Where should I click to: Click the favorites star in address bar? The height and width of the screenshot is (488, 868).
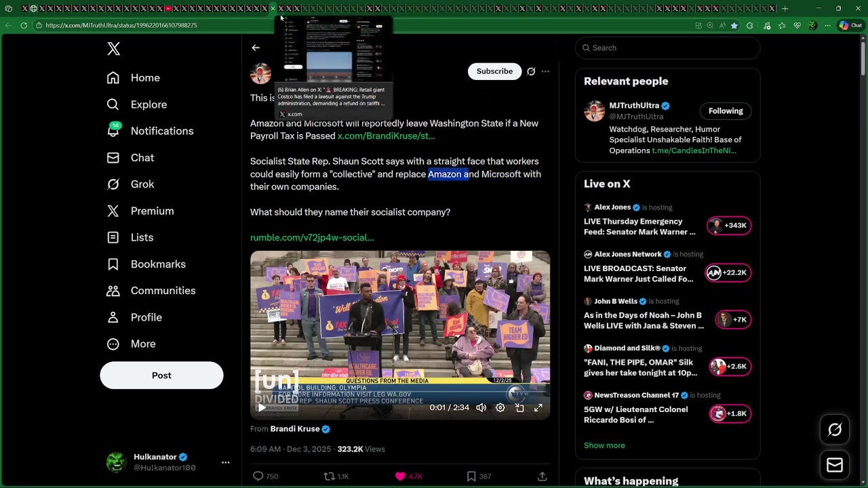pyautogui.click(x=734, y=25)
